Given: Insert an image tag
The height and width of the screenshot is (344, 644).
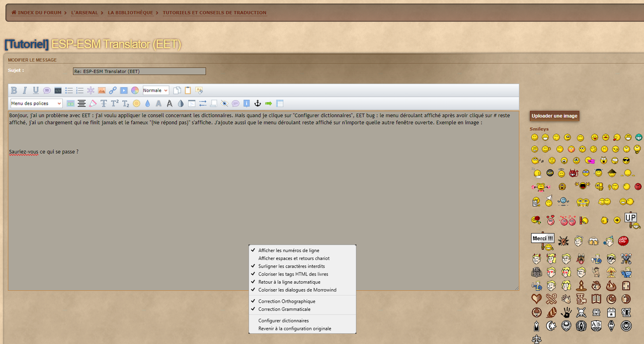Looking at the screenshot, I should (102, 91).
